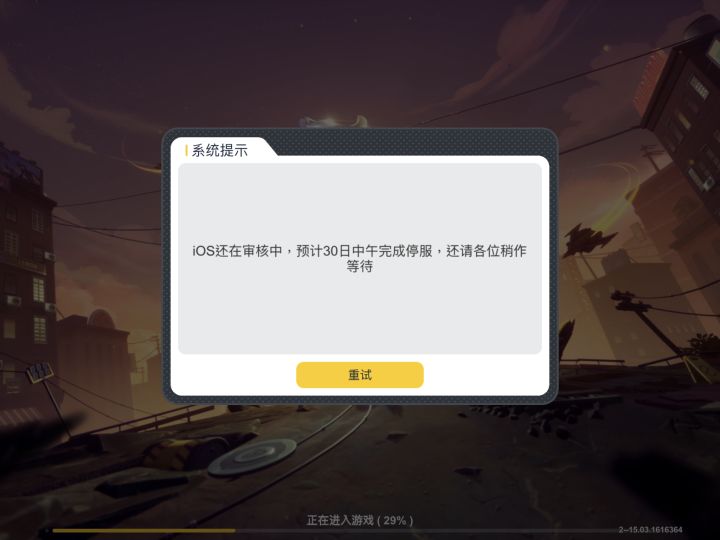Image resolution: width=720 pixels, height=540 pixels.
Task: Click the unfilled dark portion of the progress track
Action: coord(426,531)
